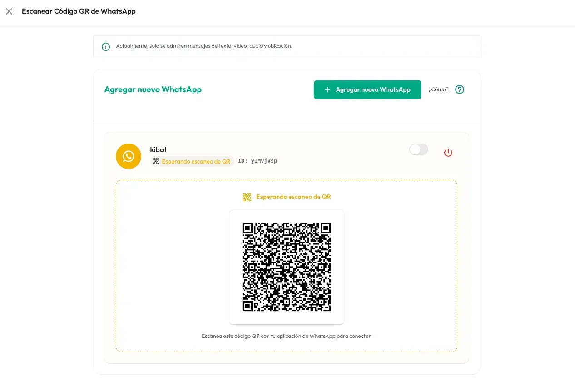Click the plus icon on the green button
The height and width of the screenshot is (392, 575).
(x=327, y=89)
